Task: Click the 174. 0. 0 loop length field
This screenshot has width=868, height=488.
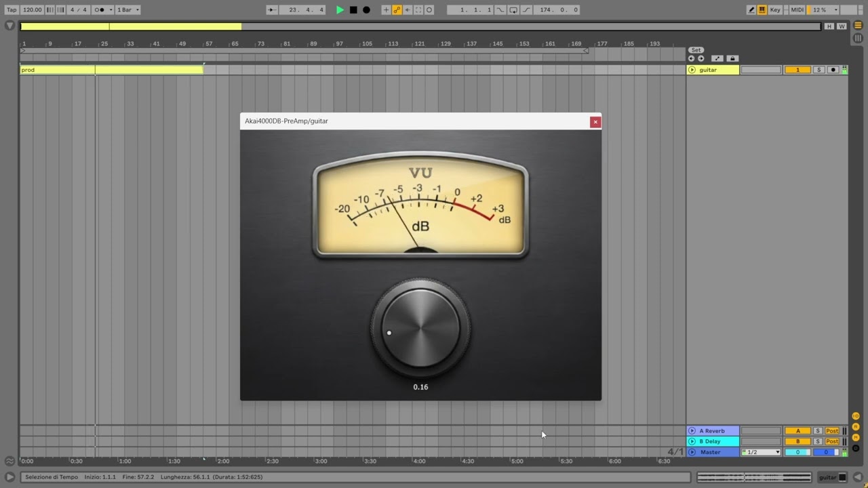Action: 557,9
